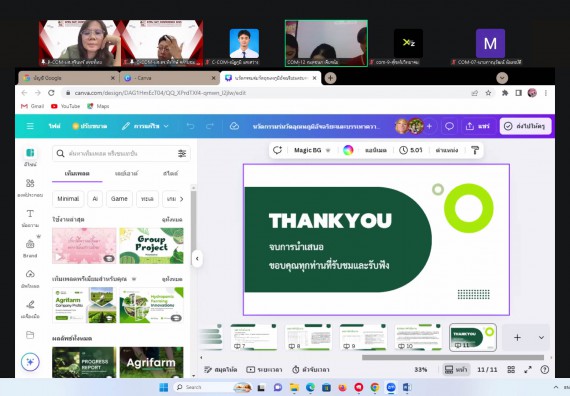
Task: Click the regenerate refresh icon in toolbar
Action: [x=277, y=150]
